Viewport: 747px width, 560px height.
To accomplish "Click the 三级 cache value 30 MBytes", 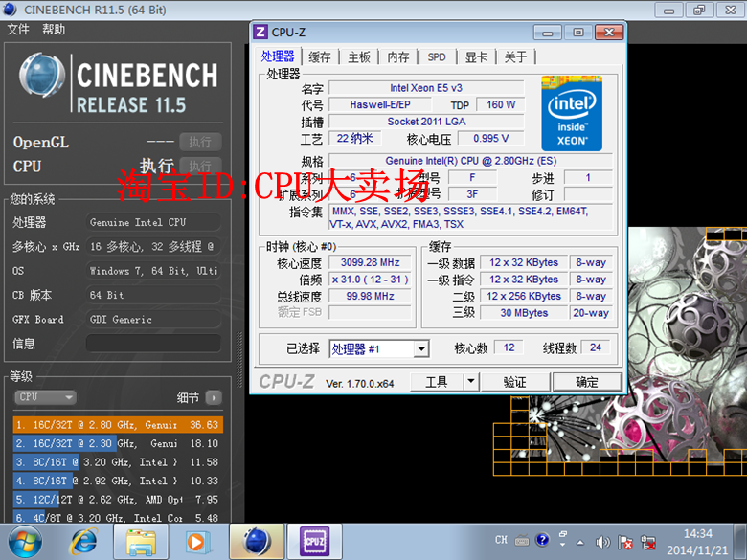I will (524, 313).
